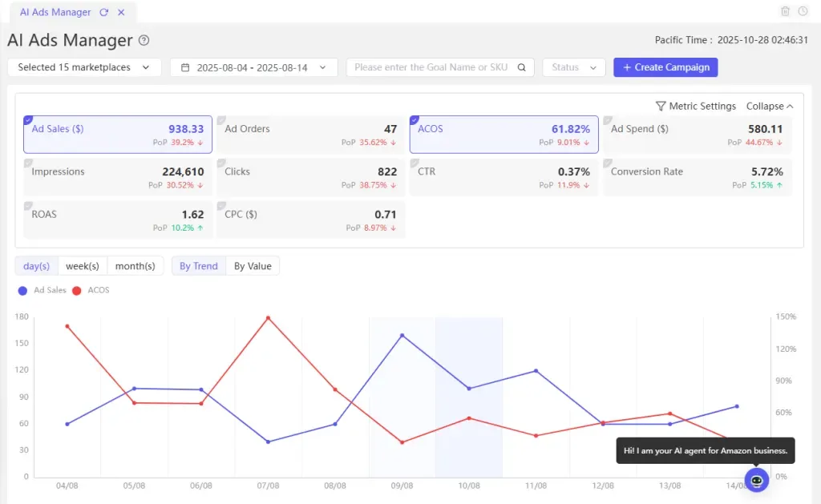Toggle the ACOS metric card
Viewport: 821px width, 504px height.
click(x=504, y=135)
